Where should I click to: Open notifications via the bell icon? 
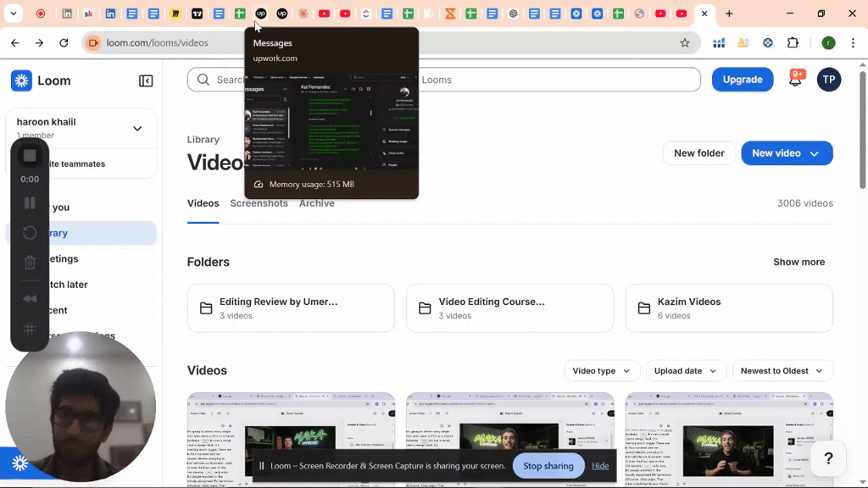pyautogui.click(x=795, y=79)
